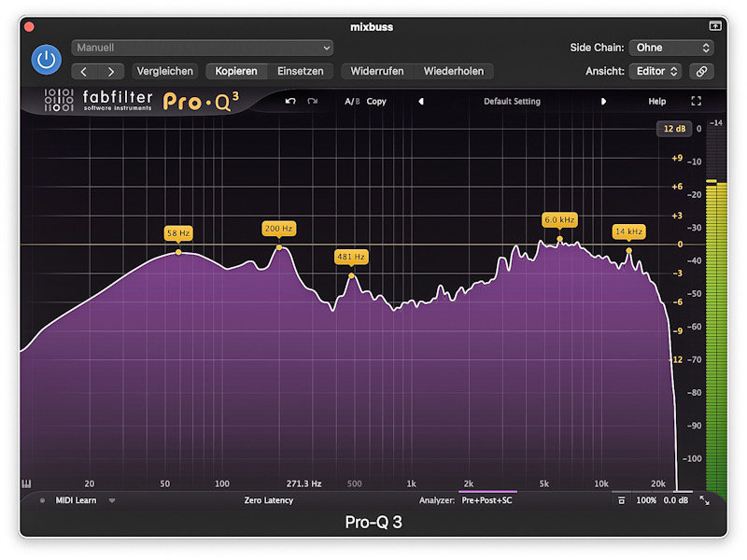Click the FabFilter undo arrow

(x=290, y=101)
